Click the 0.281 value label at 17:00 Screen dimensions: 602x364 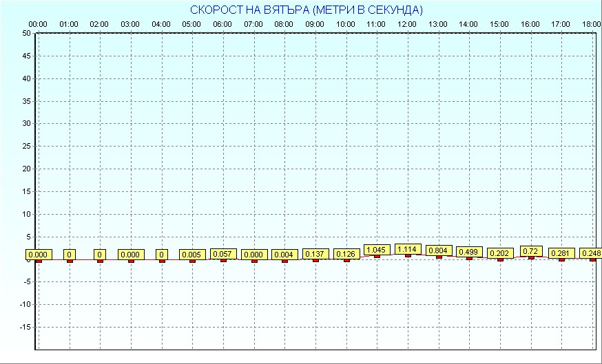(561, 253)
